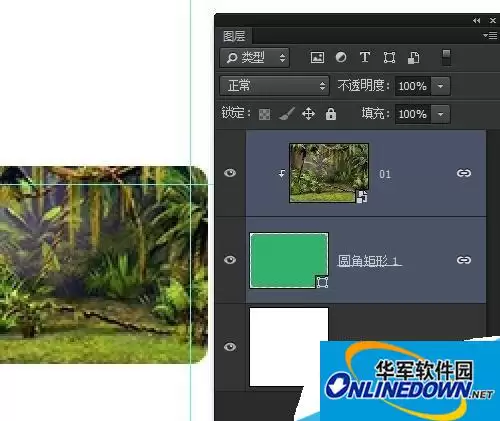
Task: Filter for adjustment layers icon
Action: (x=341, y=57)
